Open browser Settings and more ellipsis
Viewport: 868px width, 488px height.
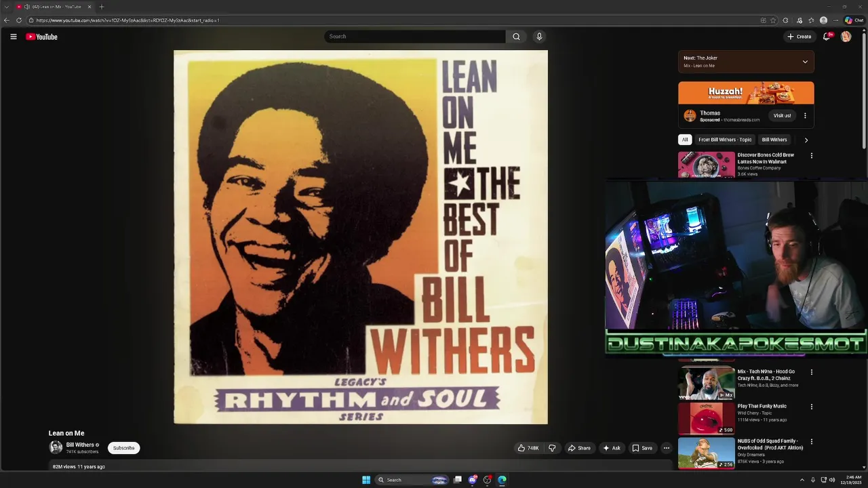point(836,20)
